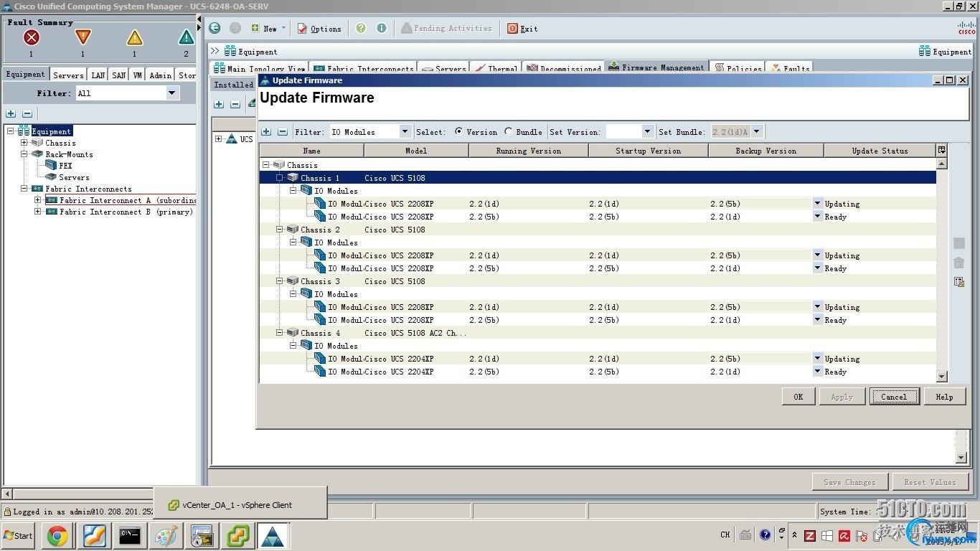Click the table properties icon beside the scrollbar
Viewport: 980px width, 551px height.
[x=959, y=282]
